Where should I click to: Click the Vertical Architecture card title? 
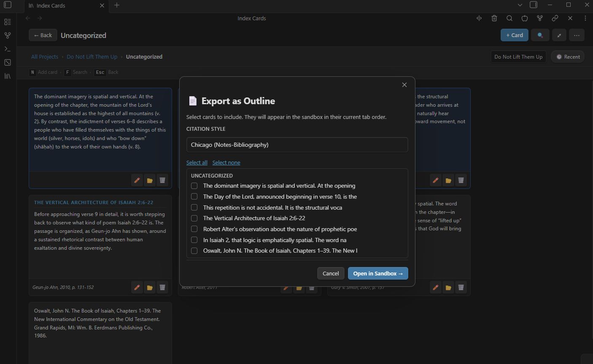point(94,202)
